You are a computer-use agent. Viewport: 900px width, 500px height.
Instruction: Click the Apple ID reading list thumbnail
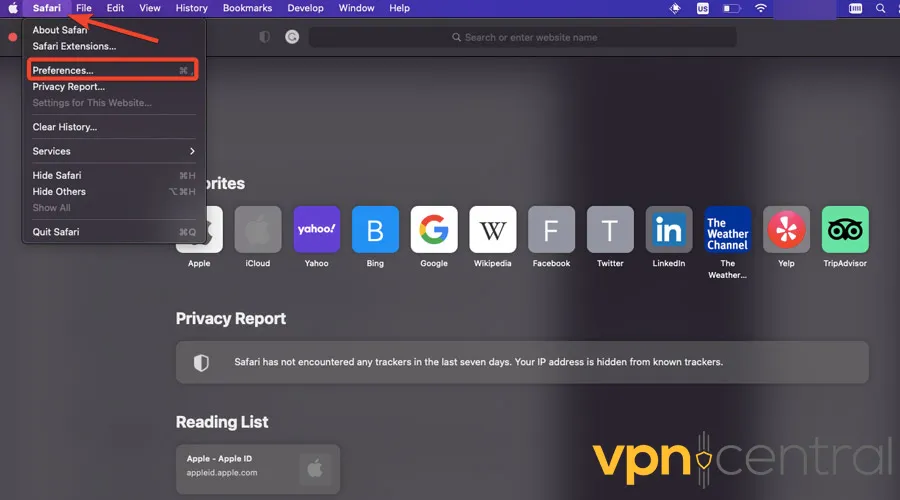315,469
